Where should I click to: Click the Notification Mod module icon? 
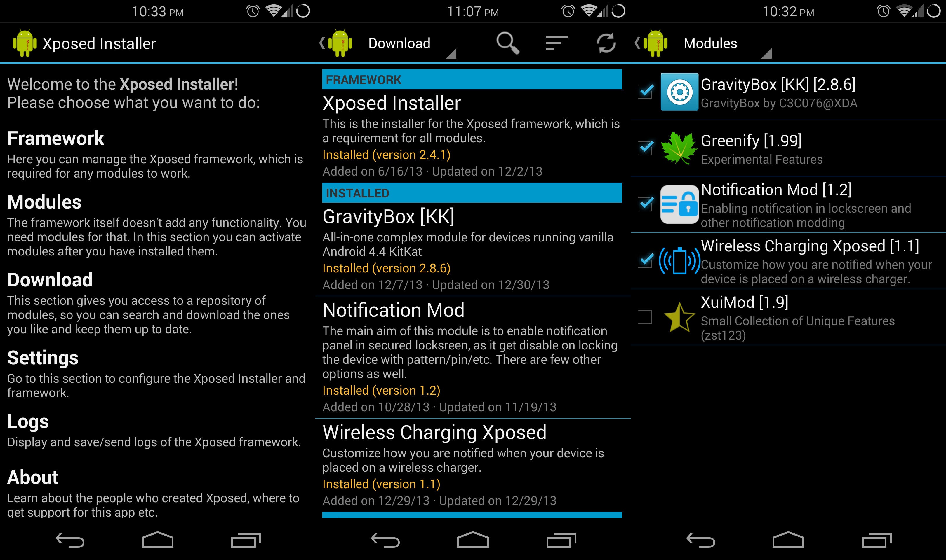coord(680,203)
